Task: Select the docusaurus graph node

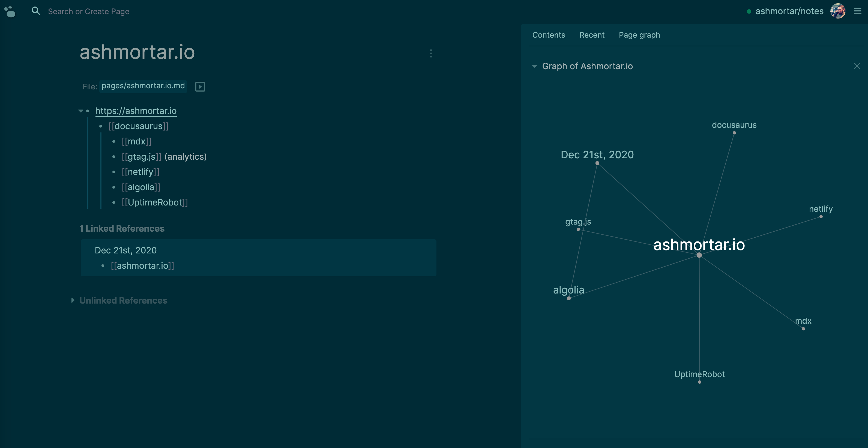Action: tap(734, 133)
